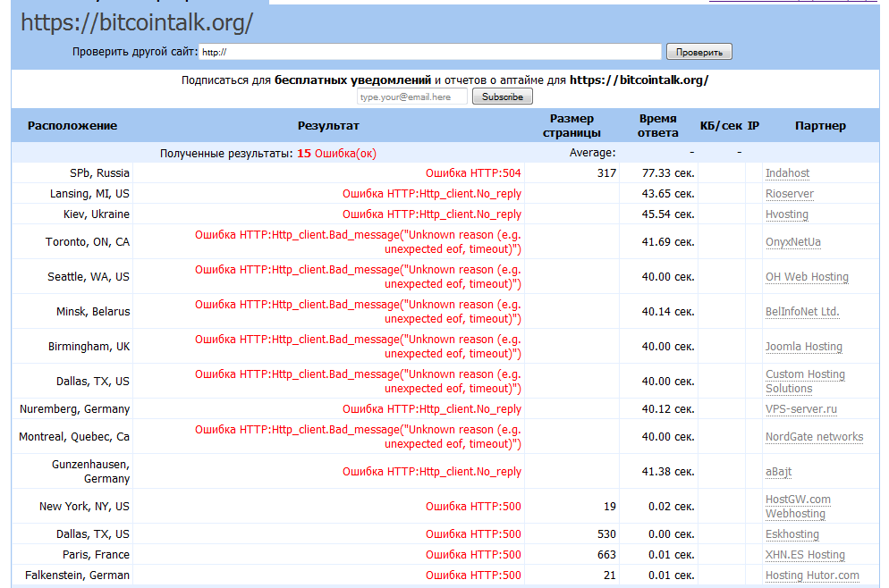Image resolution: width=889 pixels, height=588 pixels.
Task: Open the Indahost partner link
Action: 788,172
